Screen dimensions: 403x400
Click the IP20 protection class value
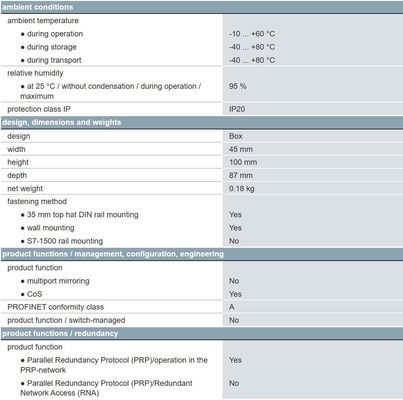(x=237, y=109)
